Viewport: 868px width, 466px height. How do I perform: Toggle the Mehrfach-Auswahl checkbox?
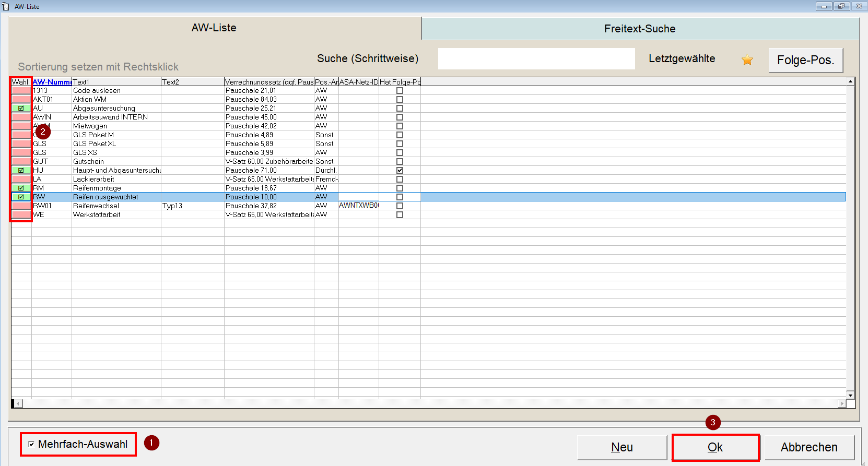[x=31, y=444]
